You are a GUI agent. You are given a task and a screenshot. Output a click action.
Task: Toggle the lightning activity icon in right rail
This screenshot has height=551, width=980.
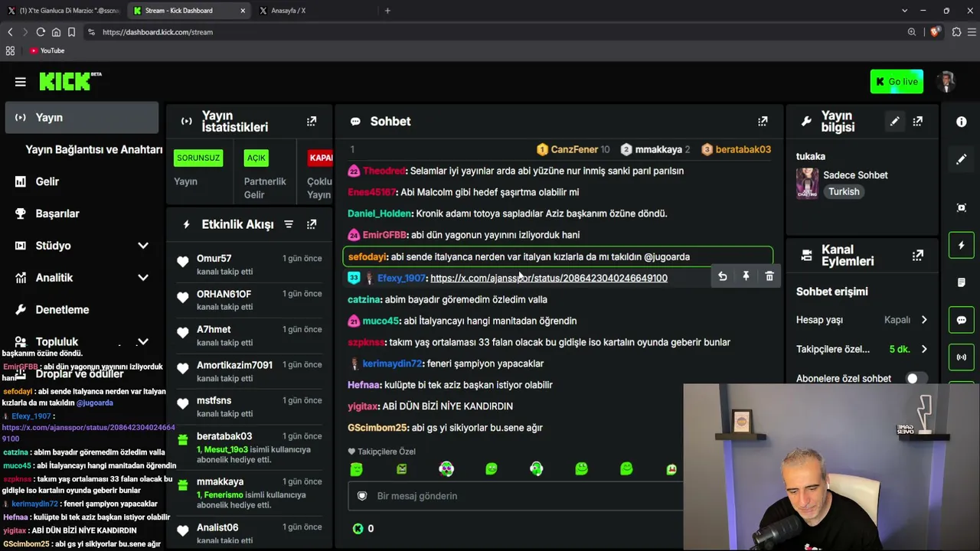click(x=962, y=246)
